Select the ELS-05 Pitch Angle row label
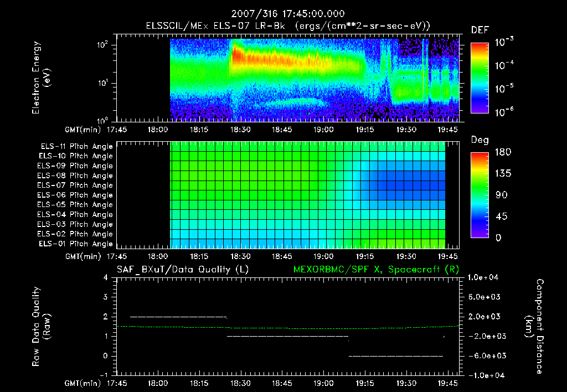Viewport: 567px width, 392px height. click(75, 205)
